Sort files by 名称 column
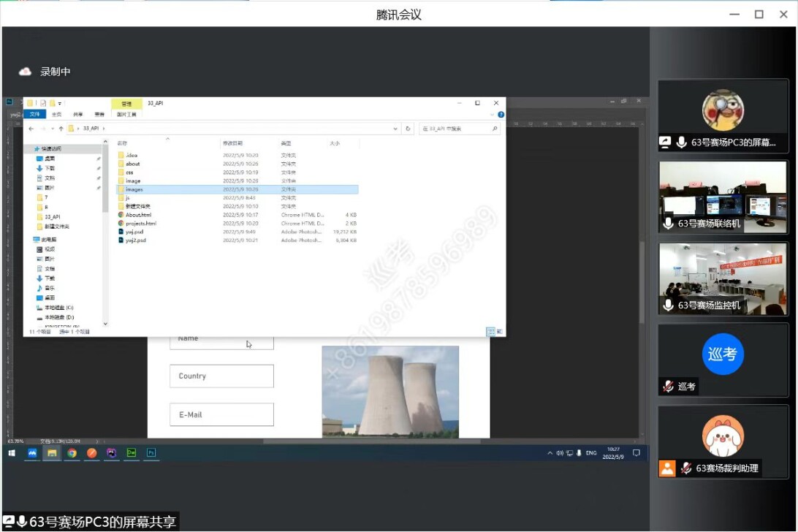 [x=122, y=143]
